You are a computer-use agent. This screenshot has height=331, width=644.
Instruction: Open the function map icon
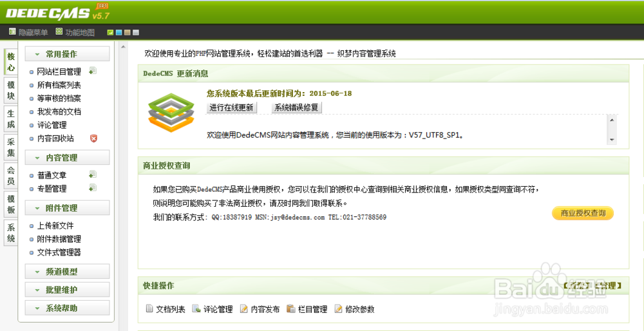[59, 32]
